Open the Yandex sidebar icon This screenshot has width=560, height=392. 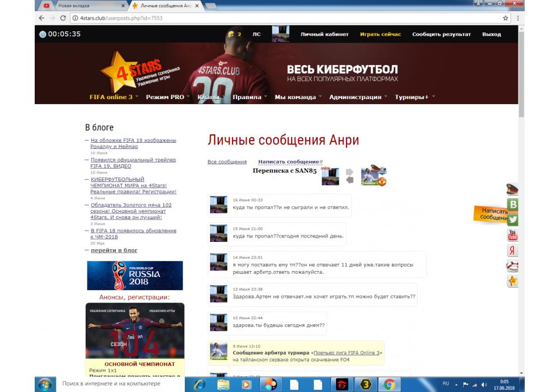pyautogui.click(x=512, y=250)
